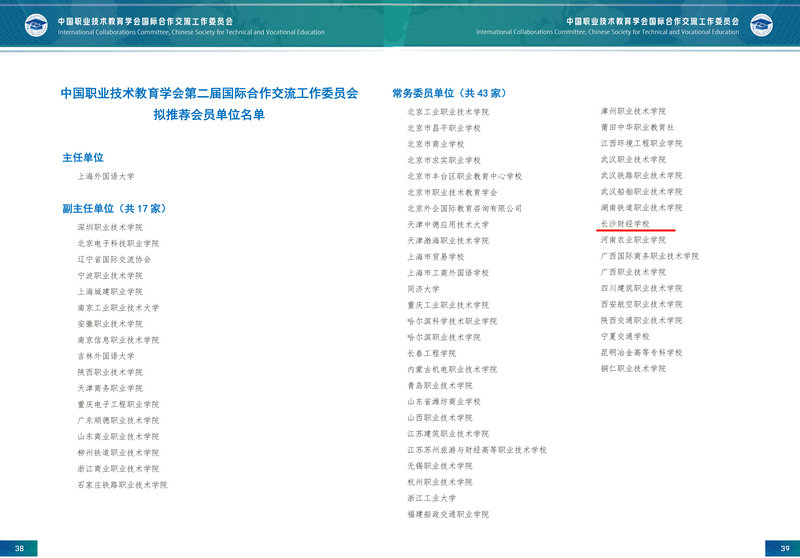
Task: Click the entry '无锡职业技术学院'
Action: point(440,466)
